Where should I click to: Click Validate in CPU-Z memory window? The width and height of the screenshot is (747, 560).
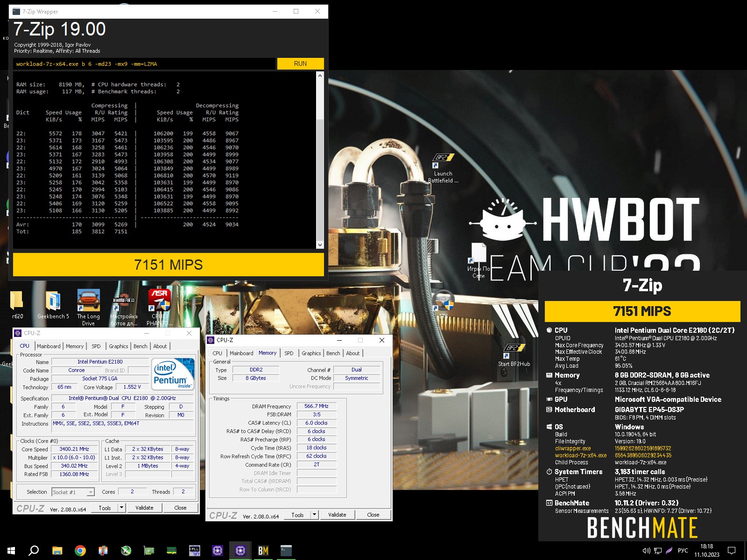[337, 514]
